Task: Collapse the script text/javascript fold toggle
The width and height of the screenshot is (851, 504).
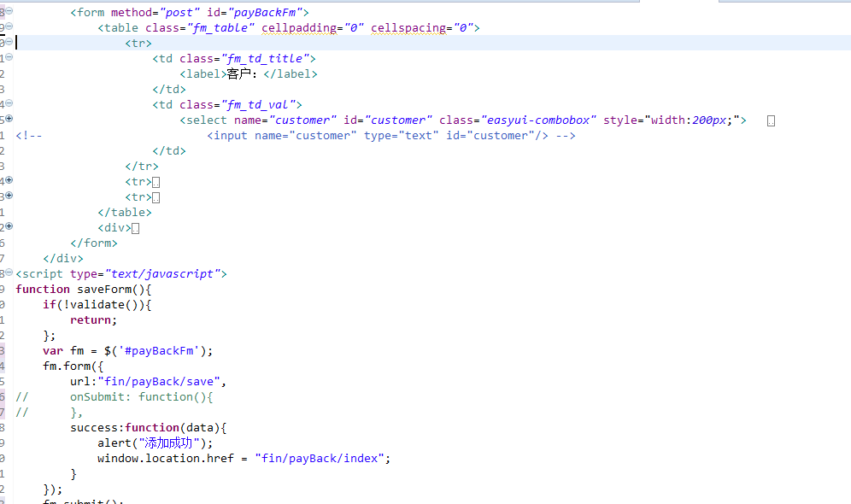Action: (9, 273)
